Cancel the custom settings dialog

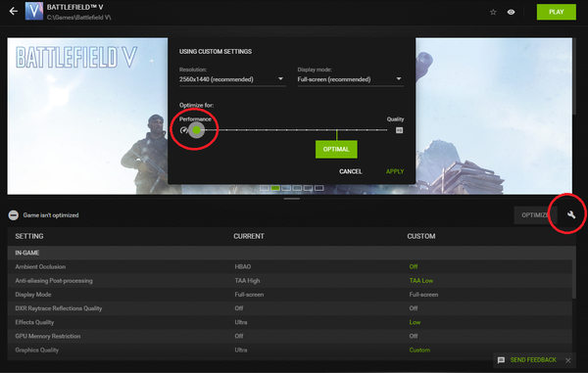click(x=350, y=171)
